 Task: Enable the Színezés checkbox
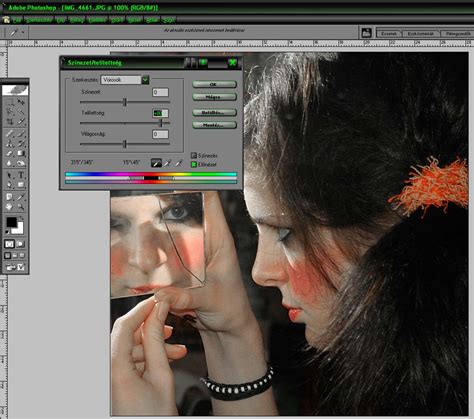coord(194,155)
